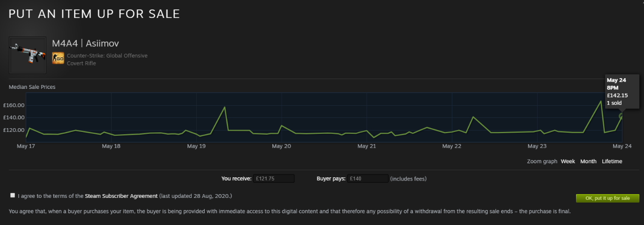
Task: Click the May 21 axis label
Action: pyautogui.click(x=367, y=146)
